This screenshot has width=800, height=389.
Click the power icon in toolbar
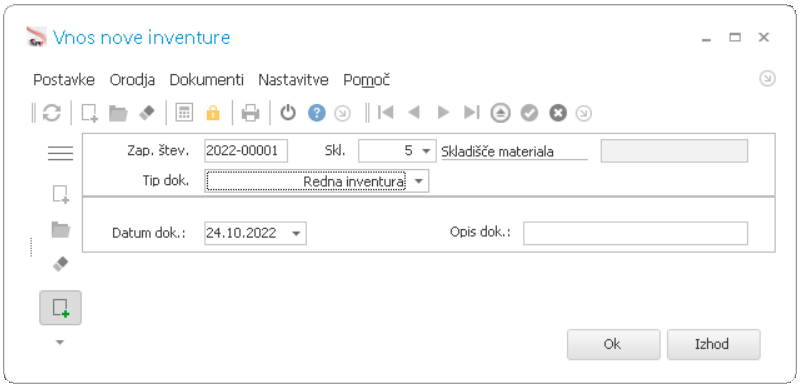[x=288, y=113]
